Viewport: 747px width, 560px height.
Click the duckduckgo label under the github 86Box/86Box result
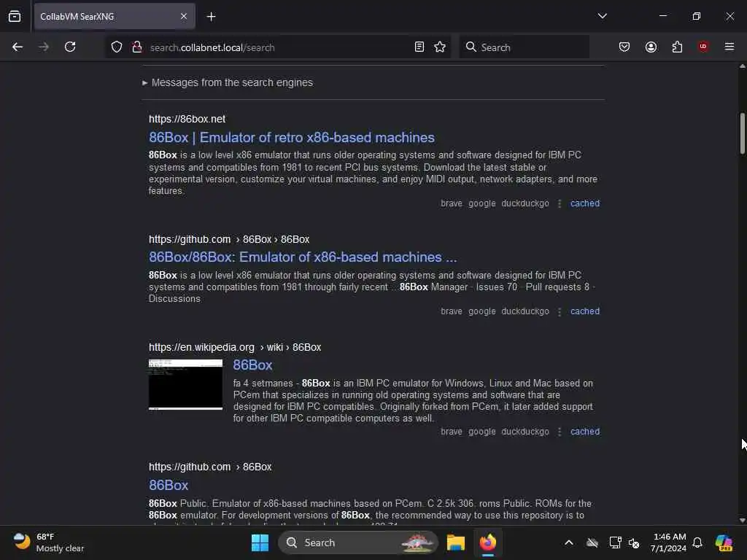tap(525, 311)
